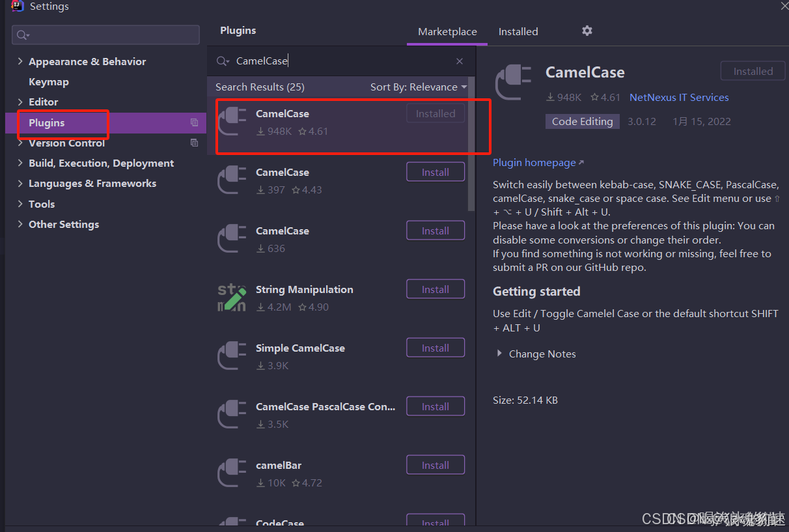
Task: Select Plugins in settings tree
Action: pyautogui.click(x=105, y=122)
